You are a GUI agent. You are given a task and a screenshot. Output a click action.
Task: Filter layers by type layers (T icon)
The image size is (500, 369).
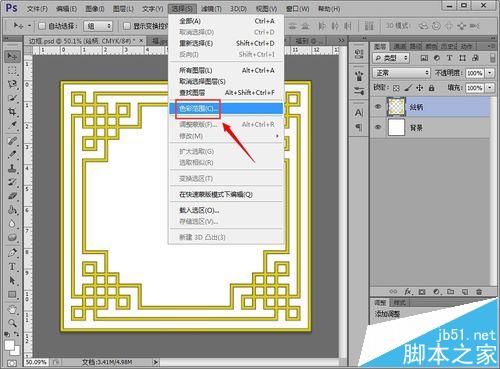tap(449, 58)
